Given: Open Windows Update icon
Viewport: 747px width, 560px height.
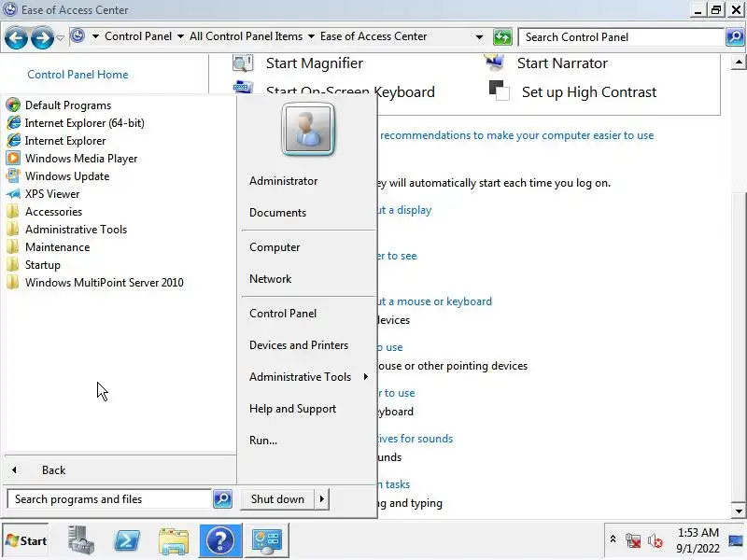Looking at the screenshot, I should coord(13,175).
